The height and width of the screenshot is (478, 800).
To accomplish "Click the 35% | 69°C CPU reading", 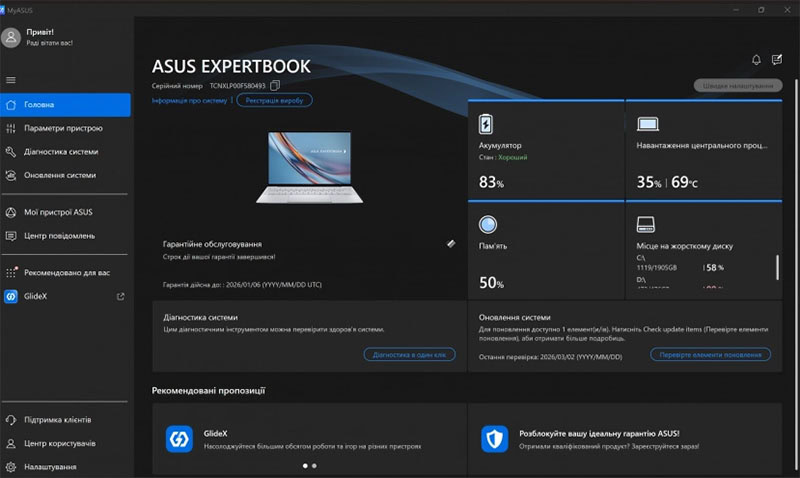I will coord(667,182).
